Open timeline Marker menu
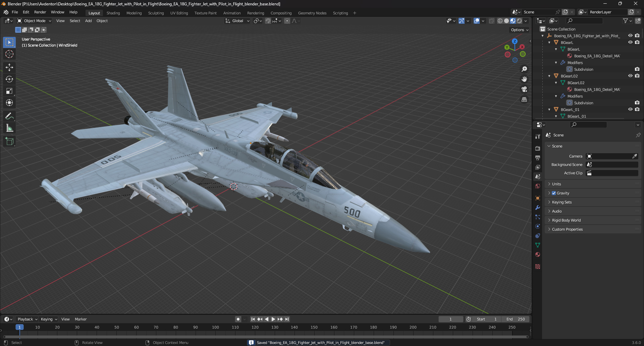The height and width of the screenshot is (346, 644). tap(80, 319)
